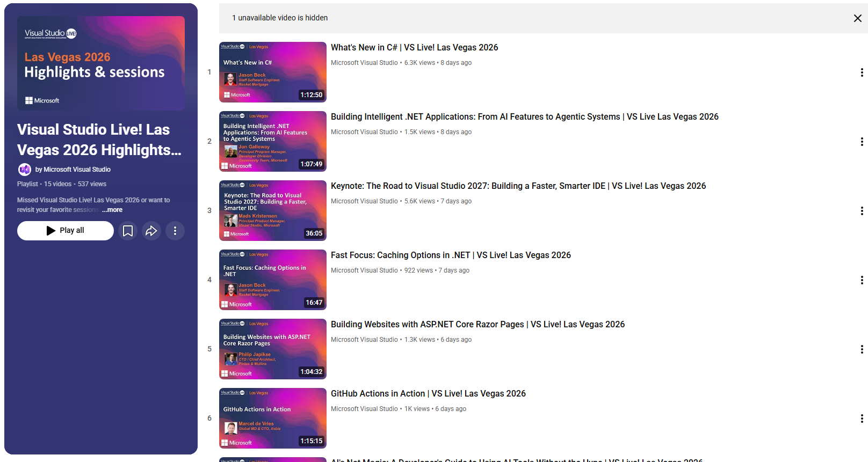
Task: Save playlist using the bookmark icon
Action: pyautogui.click(x=128, y=231)
